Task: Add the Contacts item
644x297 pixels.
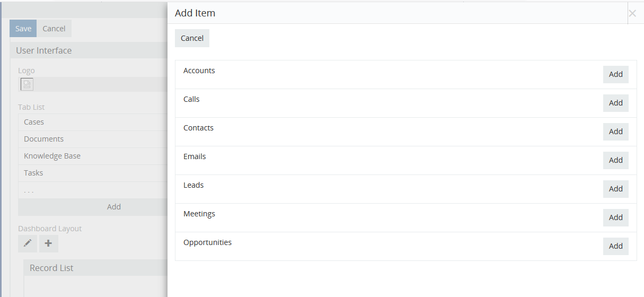Action: 615,132
